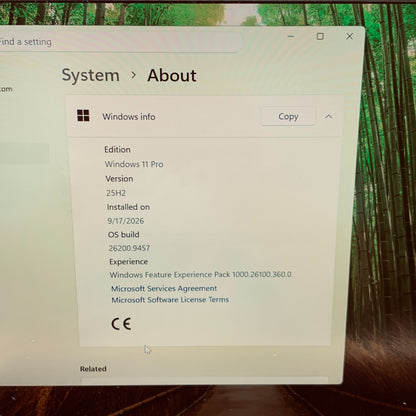The image size is (416, 416).
Task: Click the CE certification mark
Action: point(121,324)
